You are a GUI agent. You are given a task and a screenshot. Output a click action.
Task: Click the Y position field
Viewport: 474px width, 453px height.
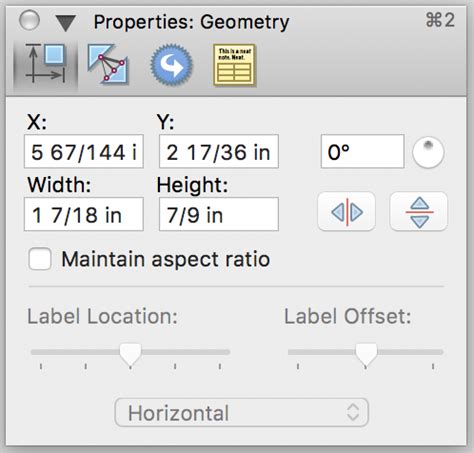[x=219, y=152]
